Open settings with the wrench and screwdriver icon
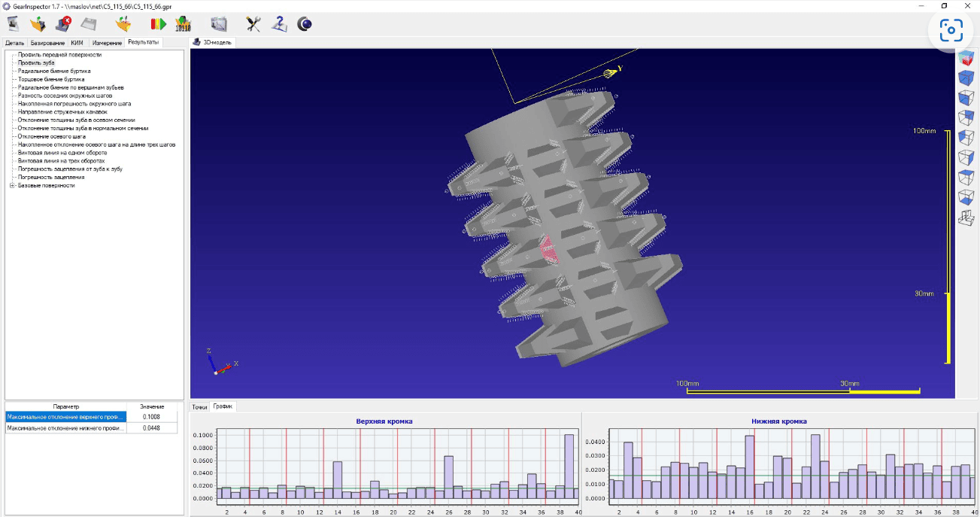Image resolution: width=980 pixels, height=517 pixels. (x=253, y=24)
